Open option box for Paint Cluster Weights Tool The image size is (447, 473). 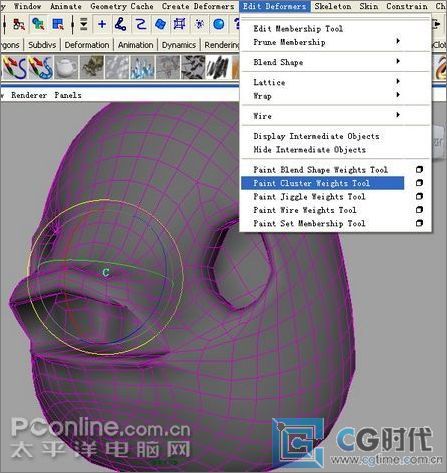click(x=419, y=183)
